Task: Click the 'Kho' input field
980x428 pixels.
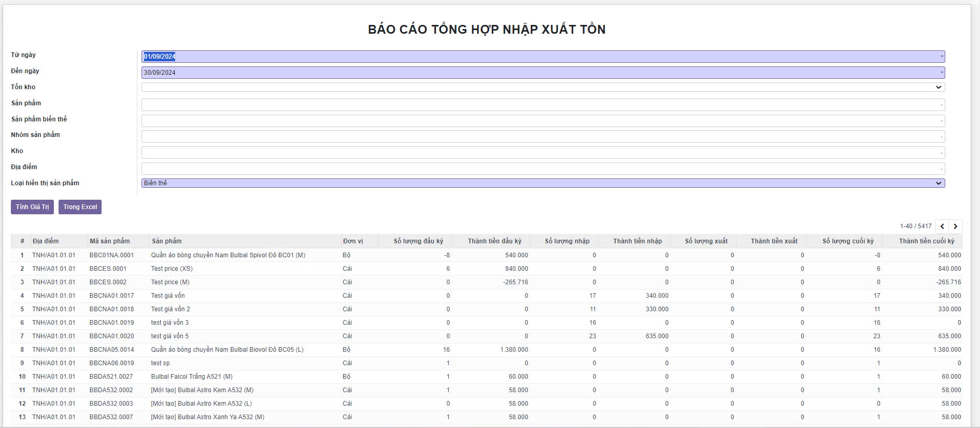Action: coord(543,153)
